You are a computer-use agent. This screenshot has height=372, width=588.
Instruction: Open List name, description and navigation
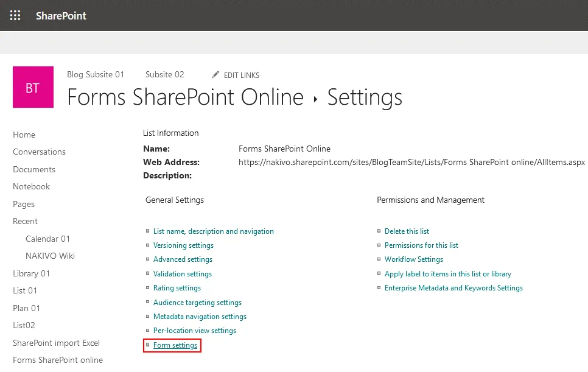(x=213, y=231)
